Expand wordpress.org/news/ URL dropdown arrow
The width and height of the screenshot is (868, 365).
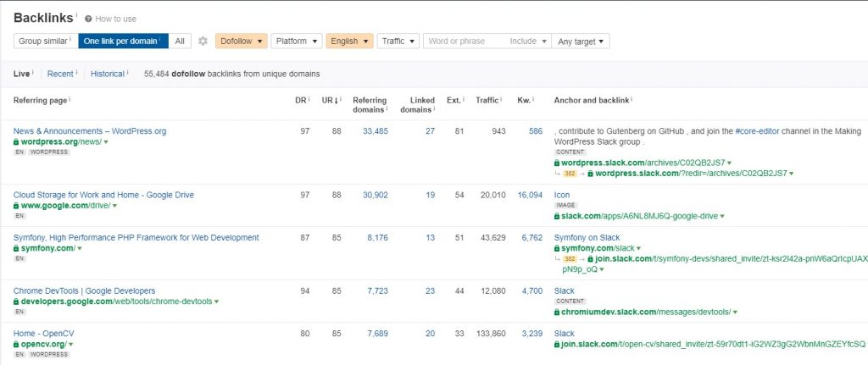[106, 142]
